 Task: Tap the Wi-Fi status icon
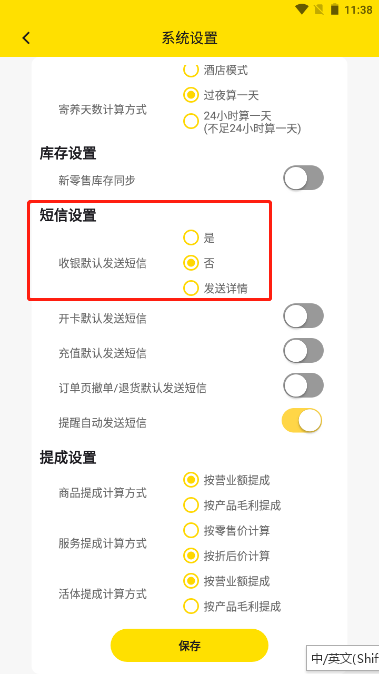pos(302,9)
